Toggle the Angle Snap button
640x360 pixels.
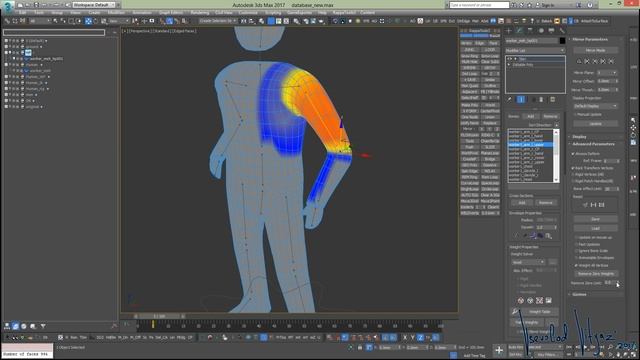169,21
